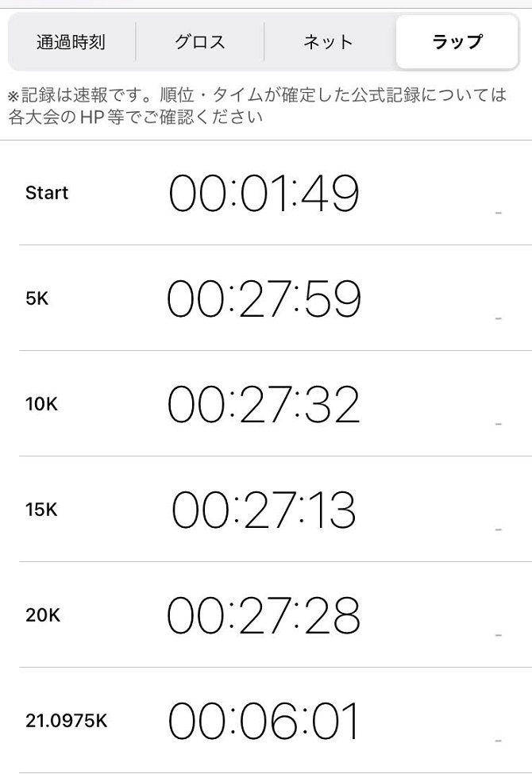
Task: Click the 記録は速報です notice text
Action: pyautogui.click(x=256, y=106)
